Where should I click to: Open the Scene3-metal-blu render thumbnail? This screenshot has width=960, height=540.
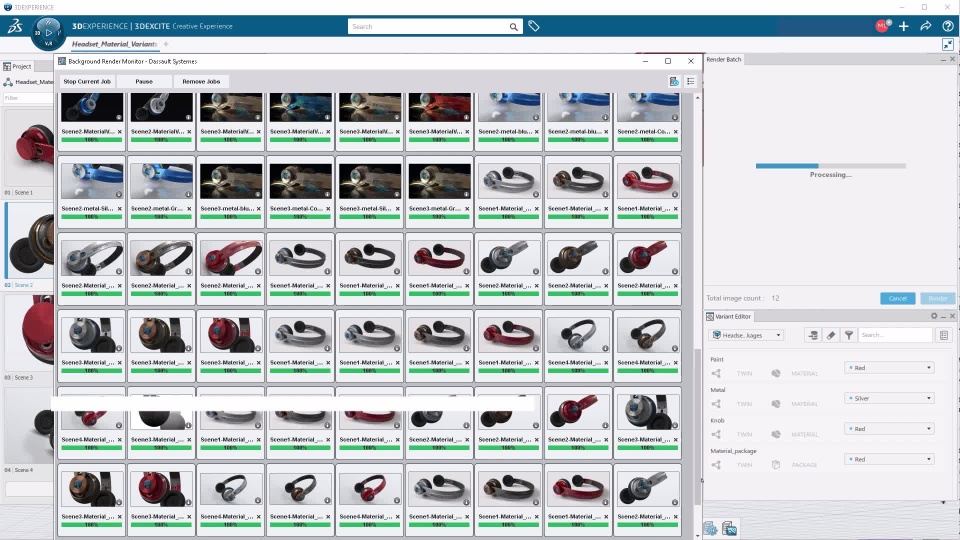[x=230, y=181]
